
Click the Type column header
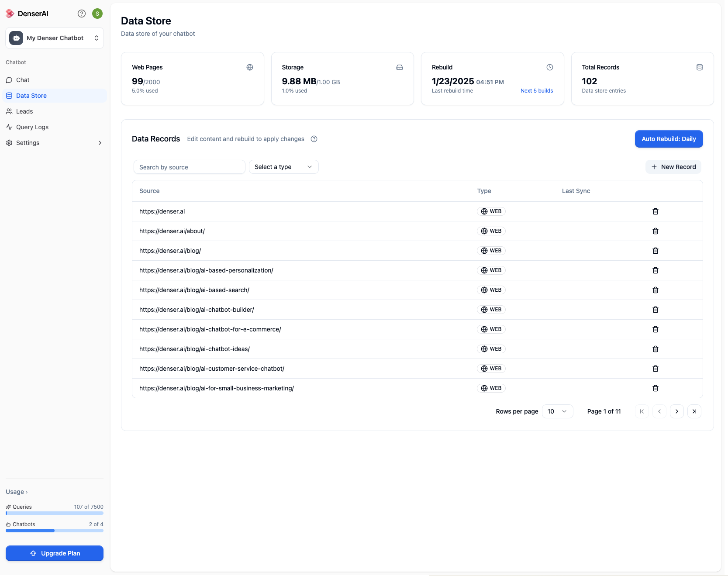[x=484, y=191]
